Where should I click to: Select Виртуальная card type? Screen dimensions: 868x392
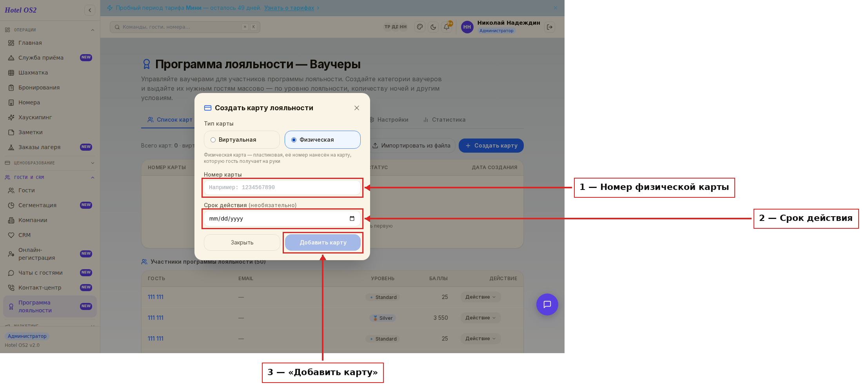coord(242,140)
